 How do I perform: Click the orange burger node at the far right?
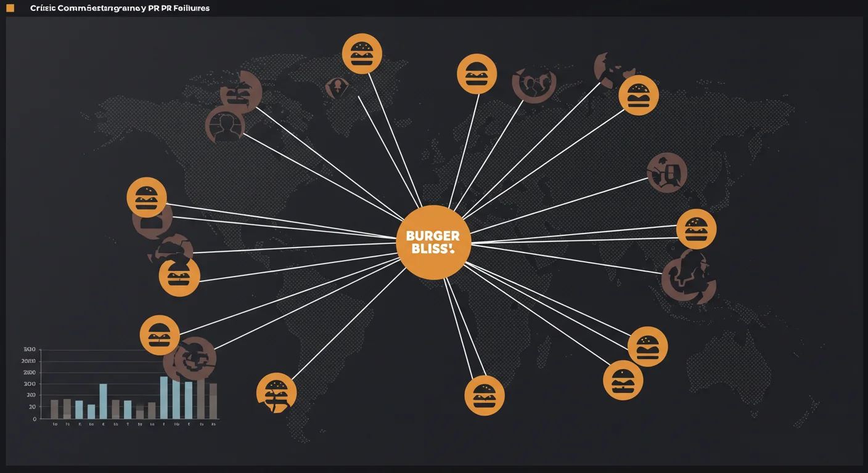(697, 229)
